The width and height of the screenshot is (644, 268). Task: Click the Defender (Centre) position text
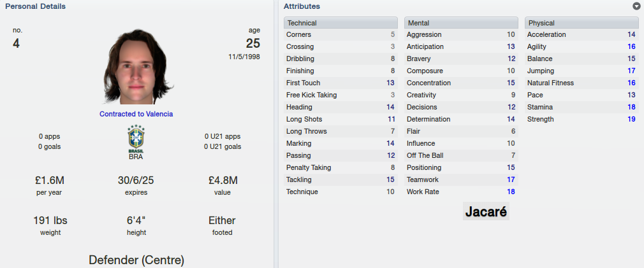point(136,260)
